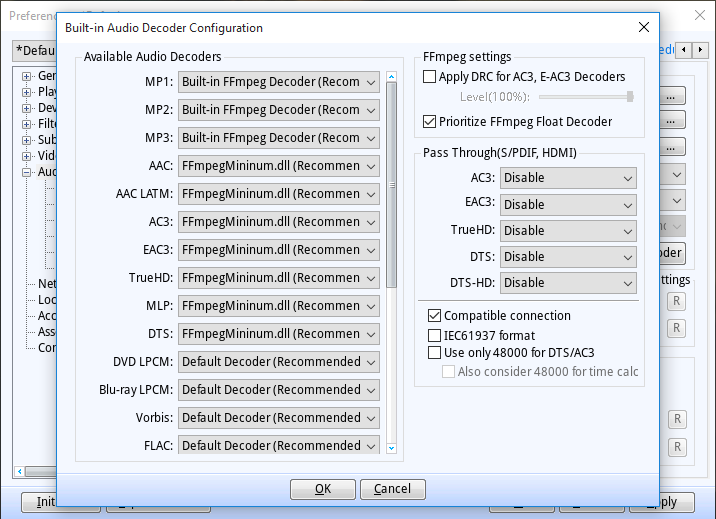Uncheck Prioritize FFmpeg Float Decoder
Image resolution: width=716 pixels, height=519 pixels.
point(429,122)
